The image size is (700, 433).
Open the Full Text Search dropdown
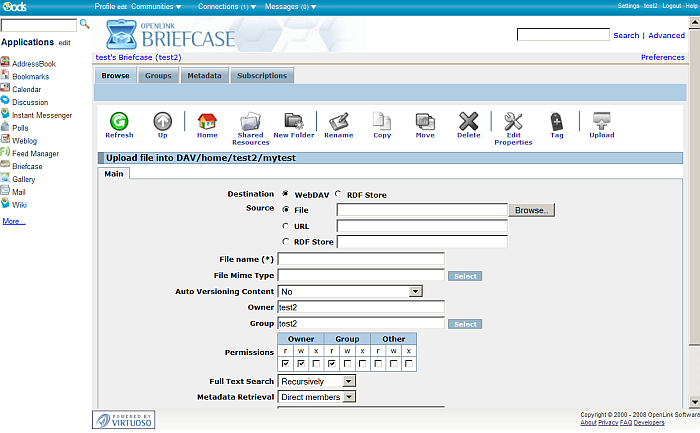point(317,381)
